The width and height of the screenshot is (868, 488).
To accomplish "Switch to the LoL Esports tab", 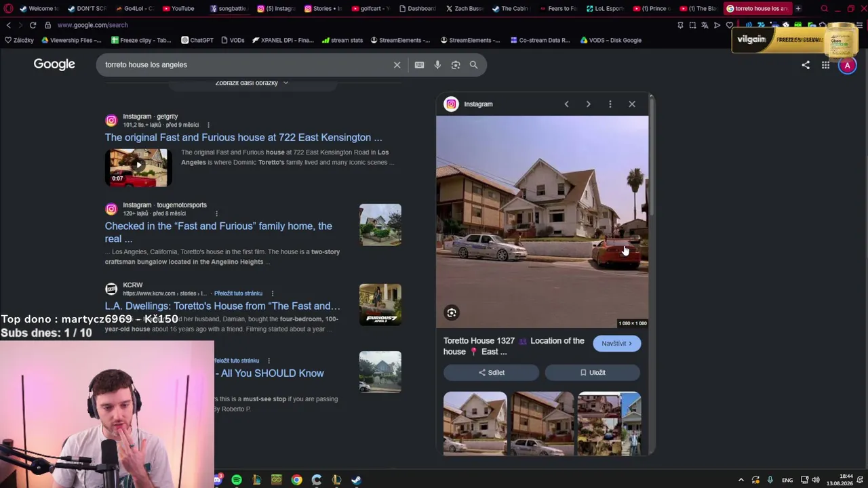I will (605, 9).
